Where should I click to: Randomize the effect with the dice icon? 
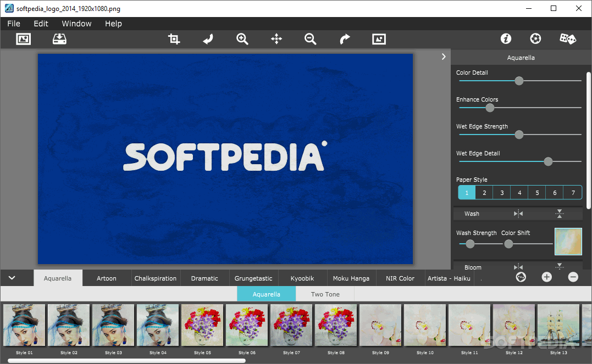[x=567, y=38]
